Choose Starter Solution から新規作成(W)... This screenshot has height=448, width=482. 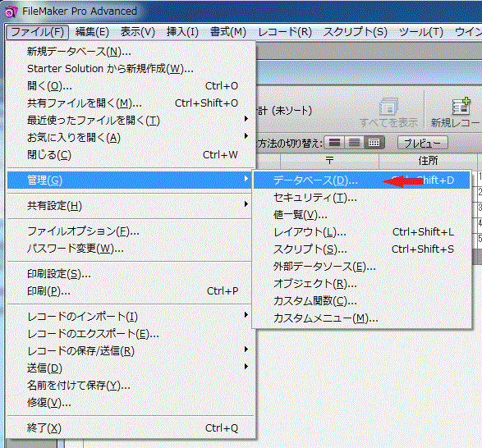pyautogui.click(x=131, y=69)
